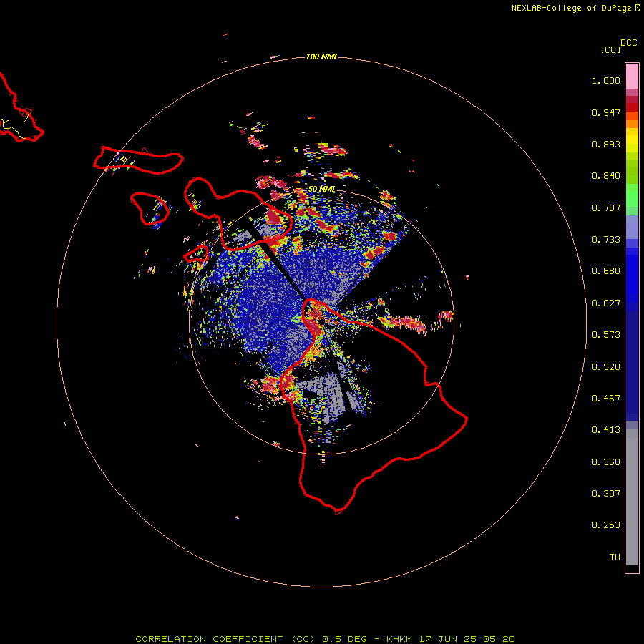
Task: Select the 0.360 color scale value
Action: [606, 462]
